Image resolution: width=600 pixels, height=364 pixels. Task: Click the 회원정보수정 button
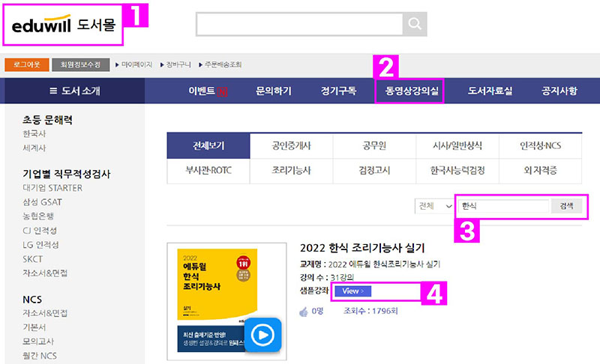[81, 64]
